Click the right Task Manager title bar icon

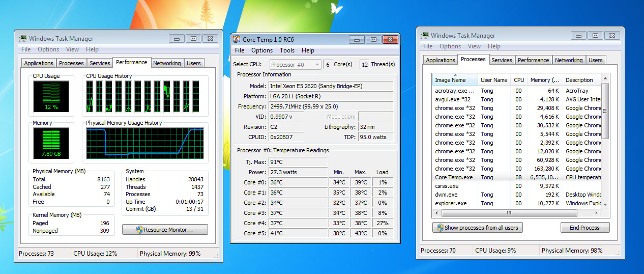coord(425,36)
